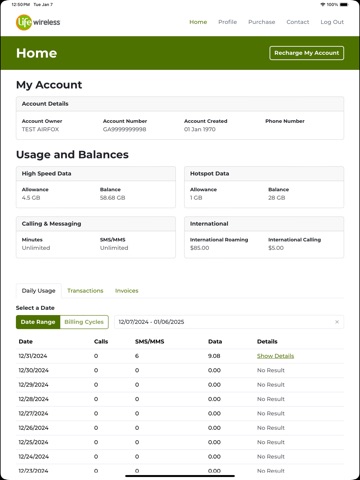Click the 12/26/2024 date cell
Viewport: 360px width, 480px height.
pos(33,428)
